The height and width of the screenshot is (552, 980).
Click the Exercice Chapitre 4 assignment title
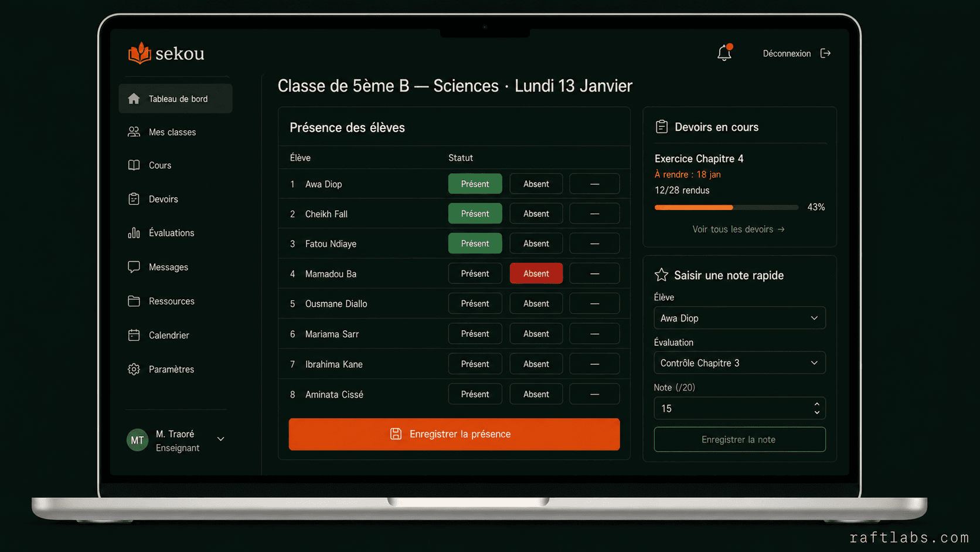699,158
